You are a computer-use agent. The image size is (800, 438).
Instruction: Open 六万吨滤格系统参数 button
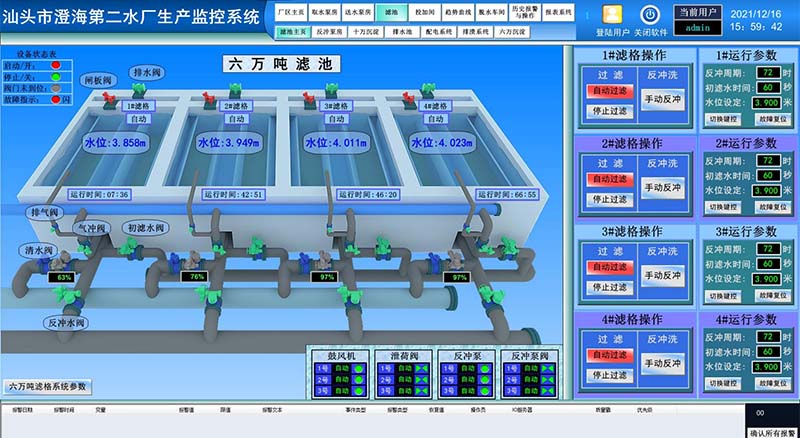[x=48, y=386]
